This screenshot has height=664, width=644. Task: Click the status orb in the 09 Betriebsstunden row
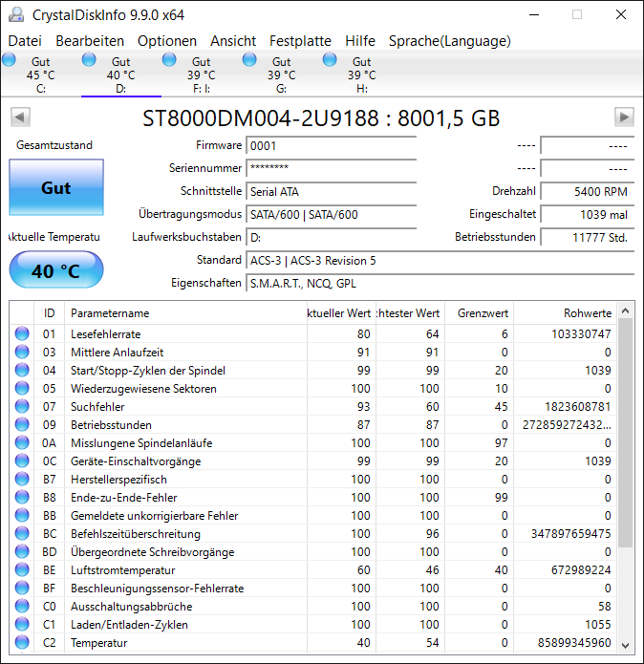pos(22,425)
